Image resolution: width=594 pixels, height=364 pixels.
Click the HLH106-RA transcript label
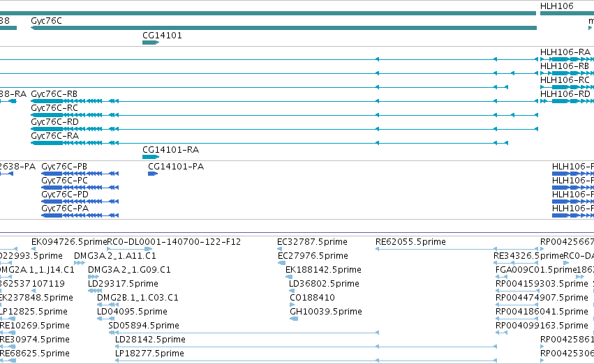pos(565,52)
